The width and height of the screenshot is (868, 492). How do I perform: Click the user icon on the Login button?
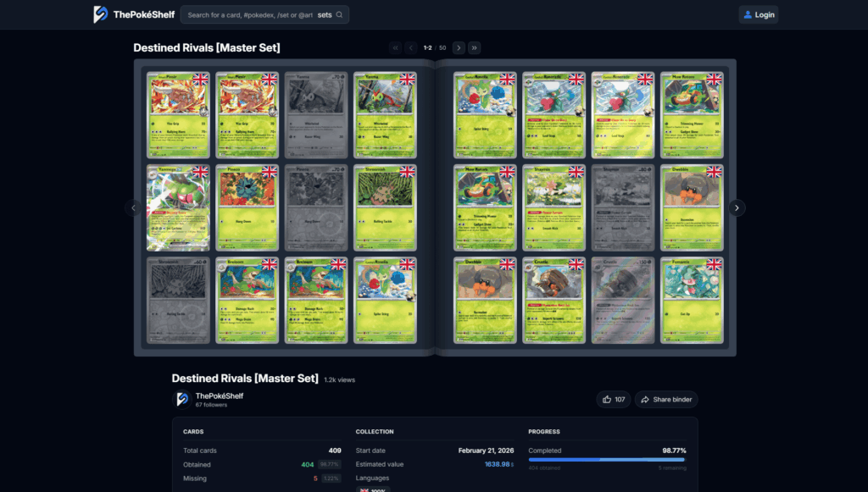click(746, 14)
